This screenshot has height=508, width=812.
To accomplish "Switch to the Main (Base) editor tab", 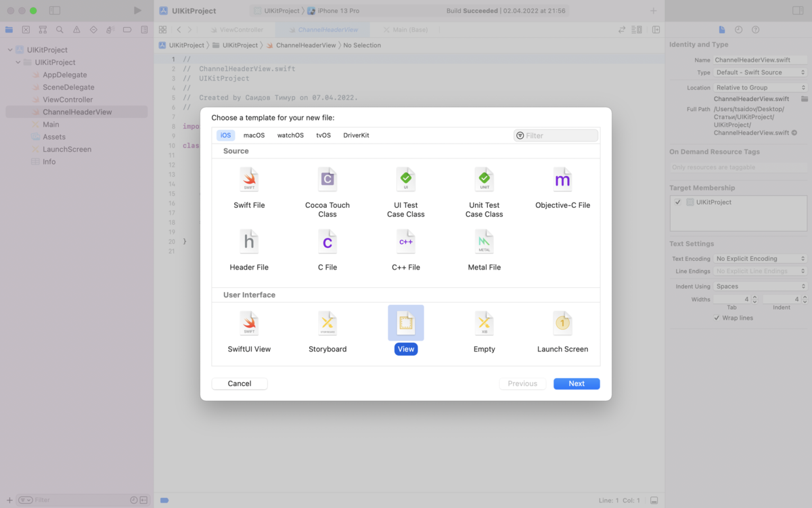I will (405, 30).
